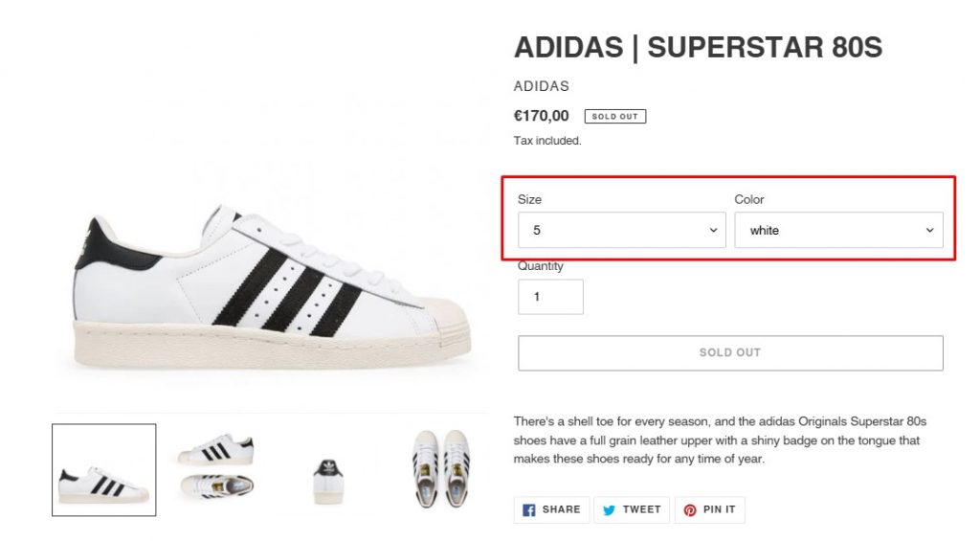Click the PIN IT button label
The image size is (980, 541).
720,510
